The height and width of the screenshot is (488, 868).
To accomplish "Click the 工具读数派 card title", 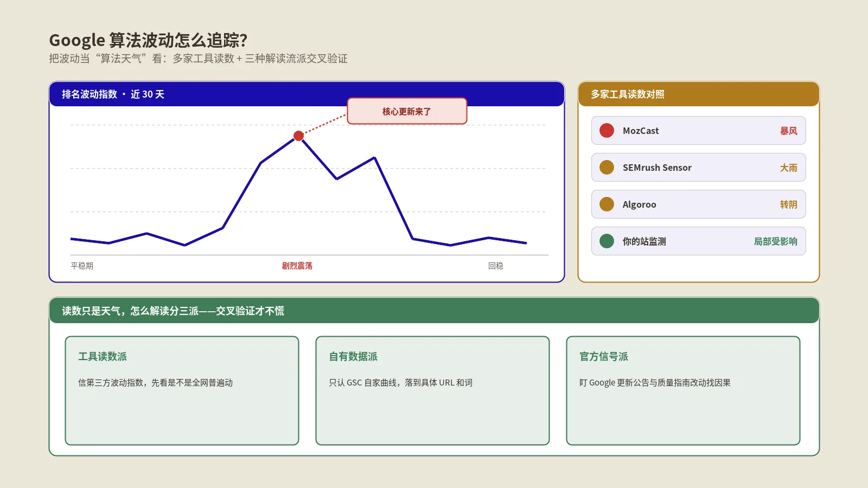I will [x=103, y=356].
